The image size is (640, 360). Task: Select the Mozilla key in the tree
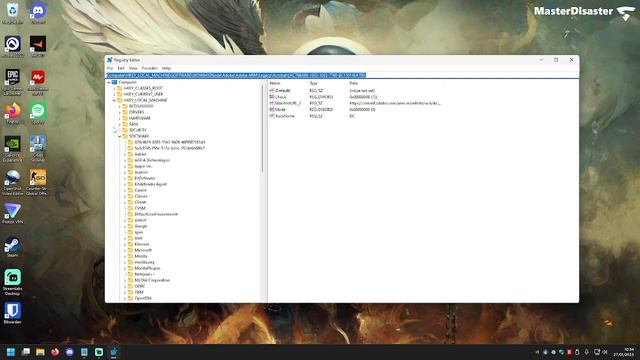click(141, 256)
